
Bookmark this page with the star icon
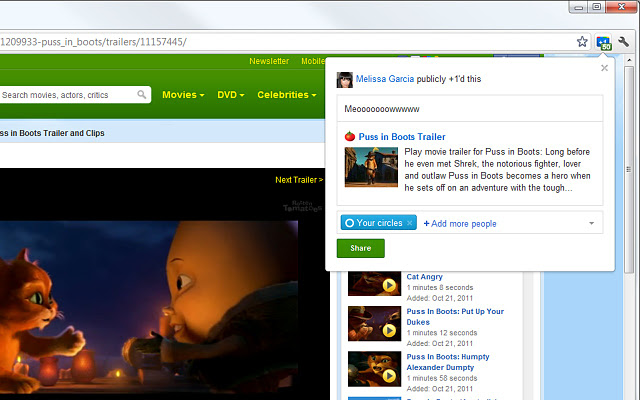pos(582,42)
